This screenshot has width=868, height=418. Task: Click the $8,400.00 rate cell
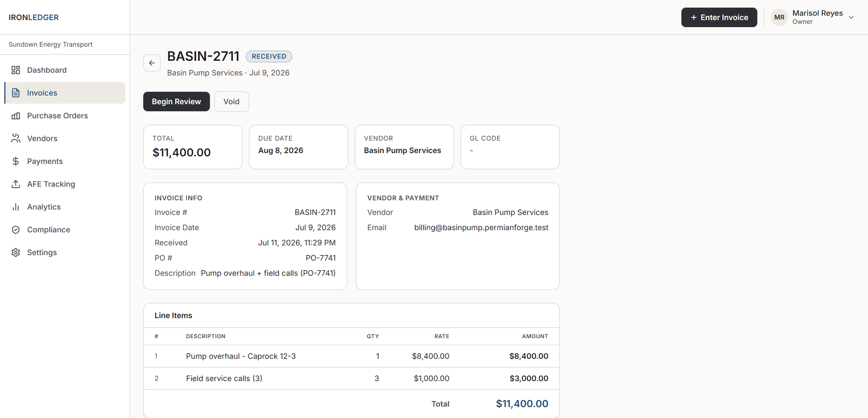click(430, 356)
